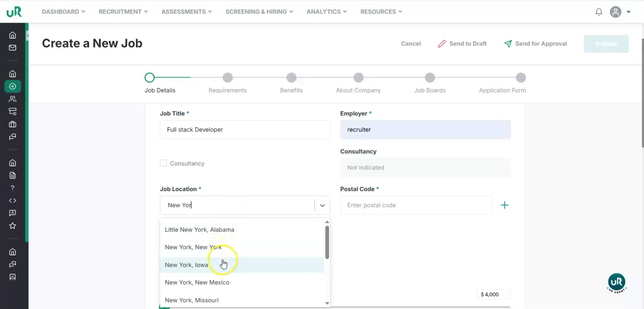The height and width of the screenshot is (309, 644).
Task: Open the question mark help icon
Action: tap(13, 188)
